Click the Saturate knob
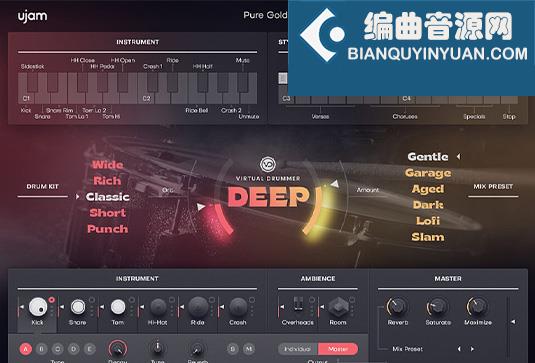The height and width of the screenshot is (363, 535). pos(437,306)
